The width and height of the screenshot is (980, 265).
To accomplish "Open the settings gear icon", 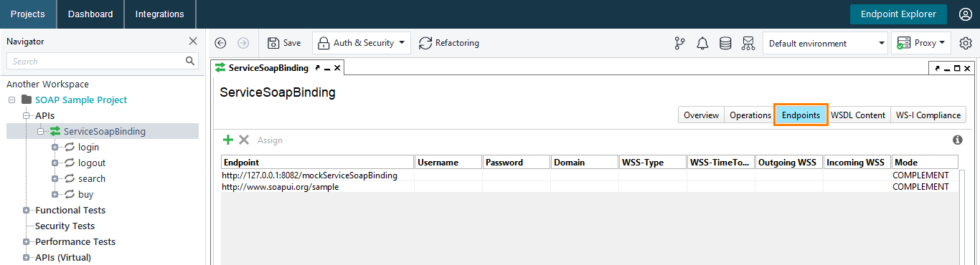I will [966, 43].
